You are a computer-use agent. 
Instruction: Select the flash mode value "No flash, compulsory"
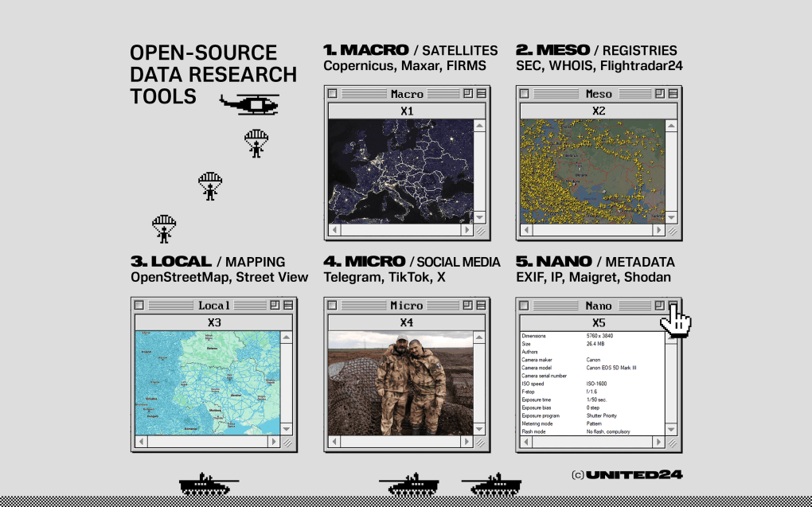pos(608,432)
